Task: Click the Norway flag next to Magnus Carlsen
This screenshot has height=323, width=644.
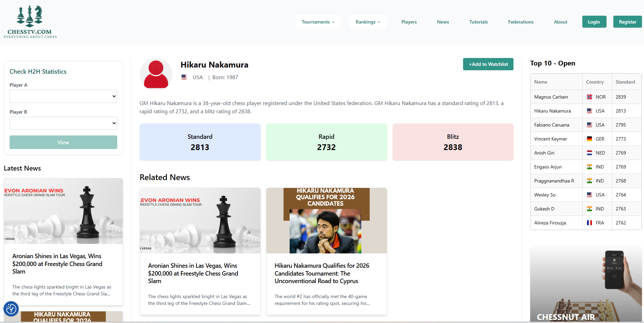Action: point(589,97)
